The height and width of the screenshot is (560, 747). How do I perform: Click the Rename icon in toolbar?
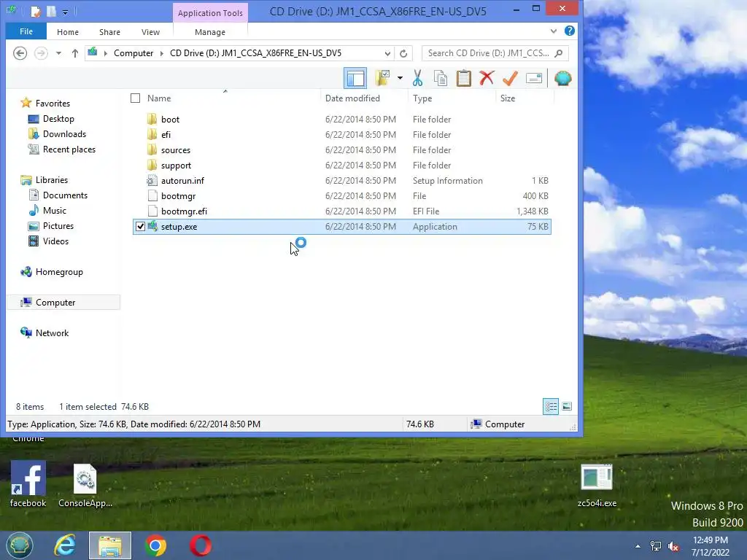click(x=533, y=78)
